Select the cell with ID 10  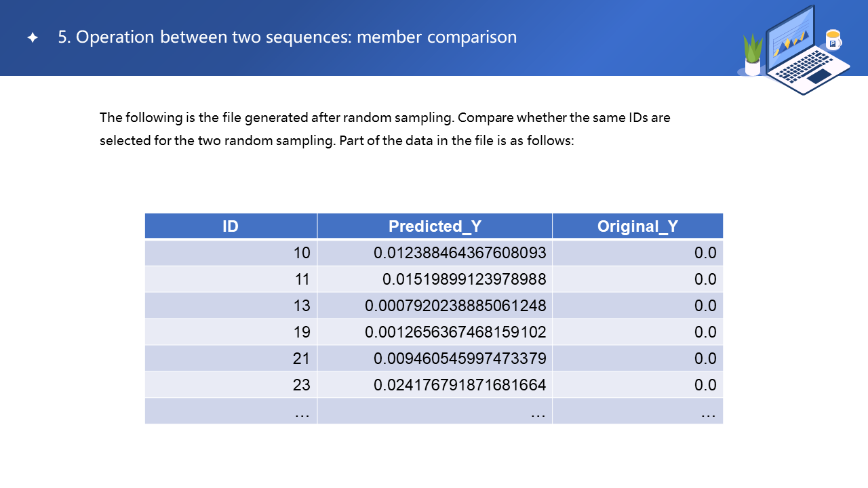tap(302, 253)
